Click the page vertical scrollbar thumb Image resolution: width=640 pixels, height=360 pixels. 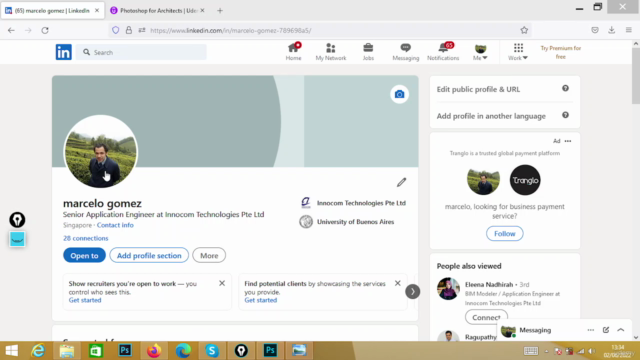point(636,75)
